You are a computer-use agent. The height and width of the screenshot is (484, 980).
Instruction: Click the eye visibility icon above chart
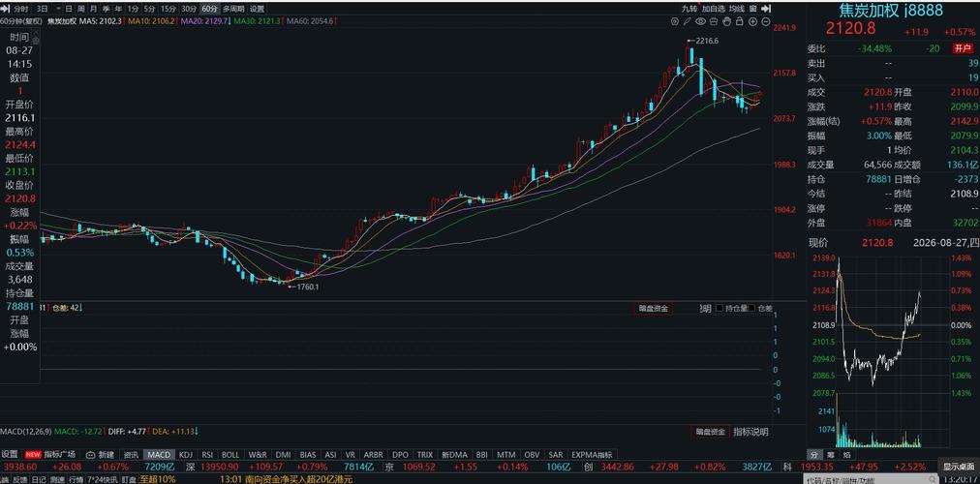point(701,21)
